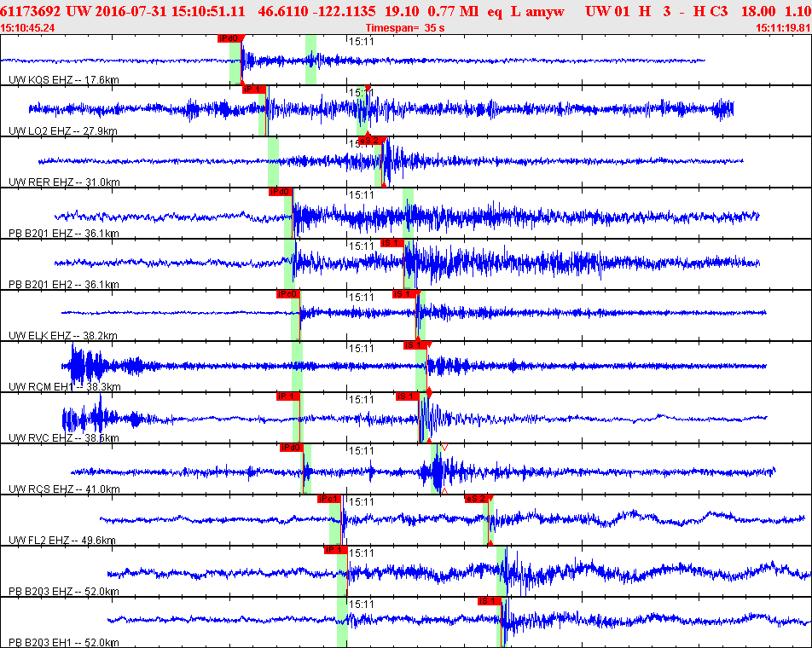Select the iPd0 pick flag on KOS trace
The width and height of the screenshot is (812, 648).
click(x=229, y=38)
